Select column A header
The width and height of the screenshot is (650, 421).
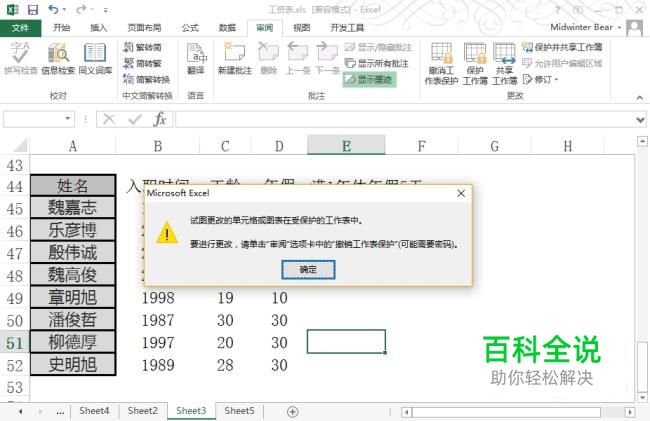pyautogui.click(x=73, y=145)
